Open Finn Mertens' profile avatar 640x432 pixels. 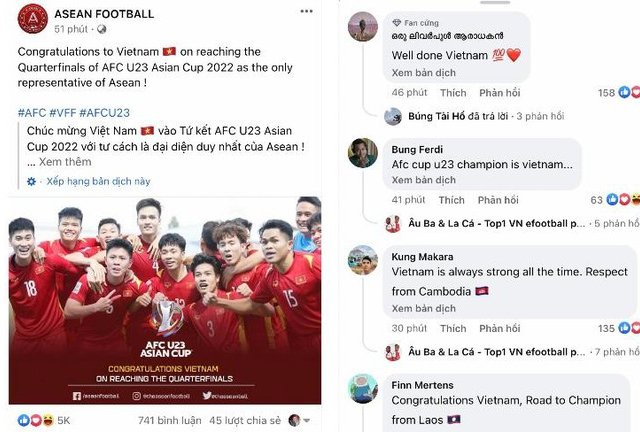coord(362,388)
